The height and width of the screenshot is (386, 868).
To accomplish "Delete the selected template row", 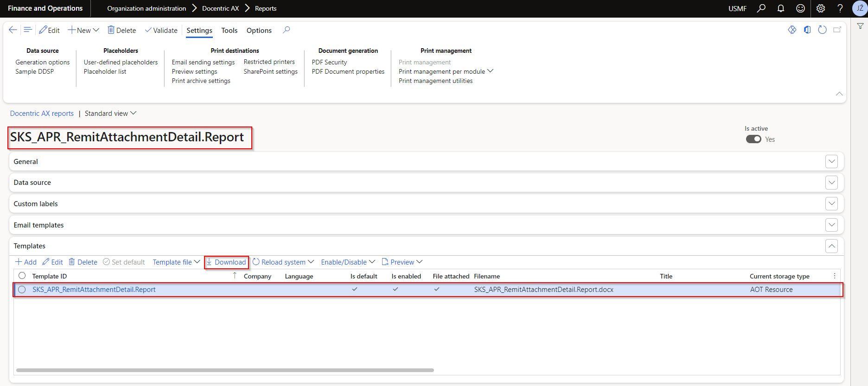I will click(x=83, y=262).
